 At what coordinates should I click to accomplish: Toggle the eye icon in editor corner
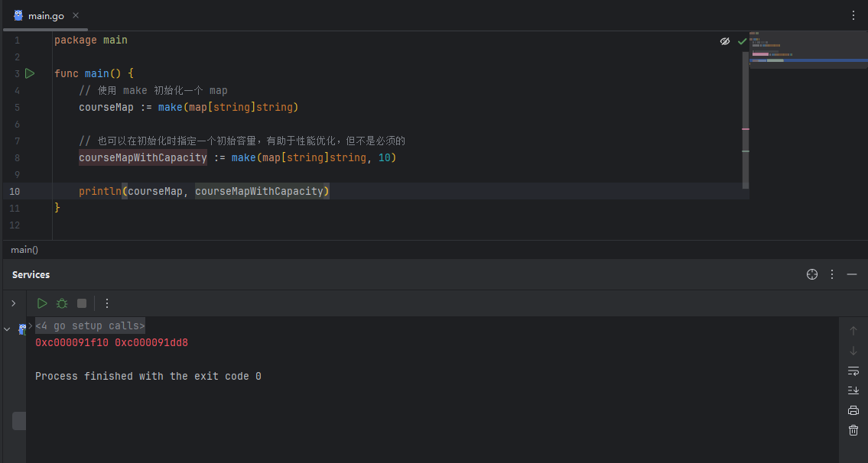(x=725, y=41)
